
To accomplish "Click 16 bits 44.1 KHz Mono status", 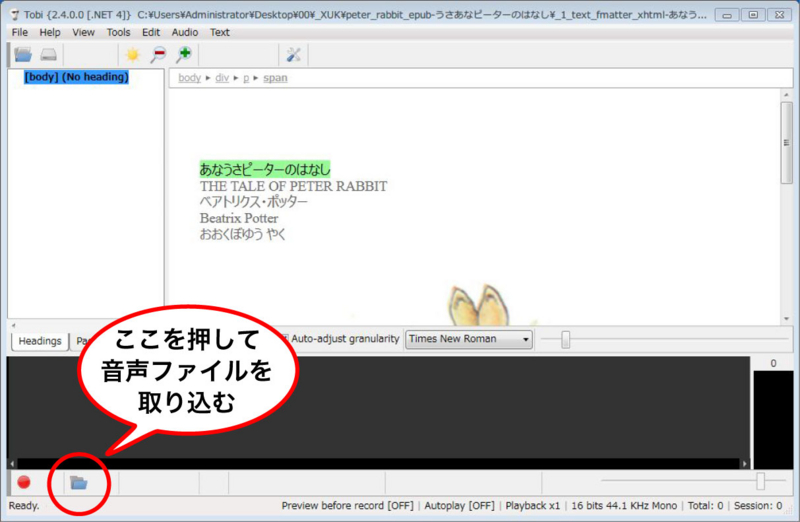I will pyautogui.click(x=624, y=506).
